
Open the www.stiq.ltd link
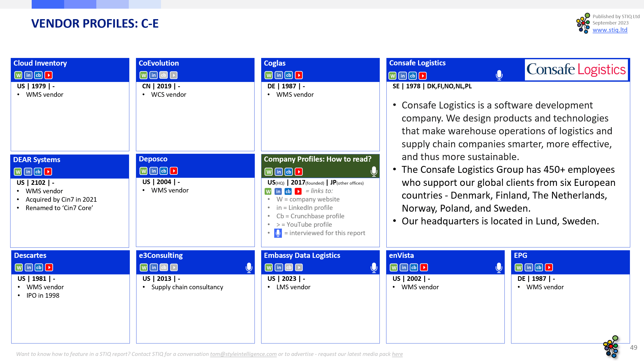610,30
